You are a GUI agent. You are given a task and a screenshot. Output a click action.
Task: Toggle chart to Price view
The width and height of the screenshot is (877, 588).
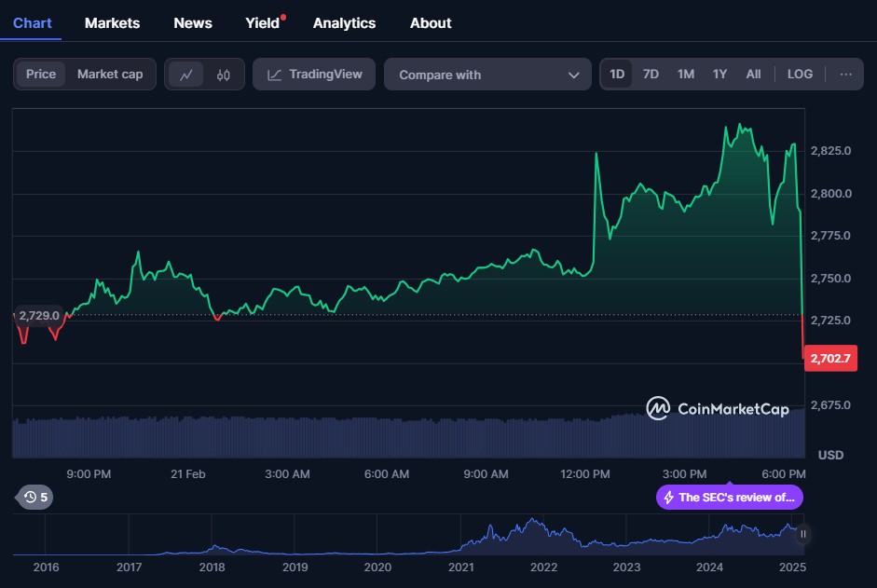pyautogui.click(x=41, y=75)
